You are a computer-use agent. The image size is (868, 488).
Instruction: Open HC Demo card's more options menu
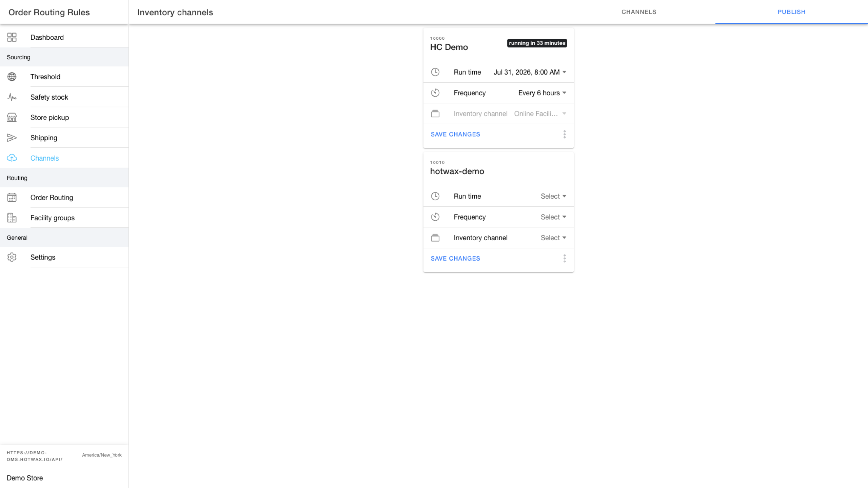[565, 135]
